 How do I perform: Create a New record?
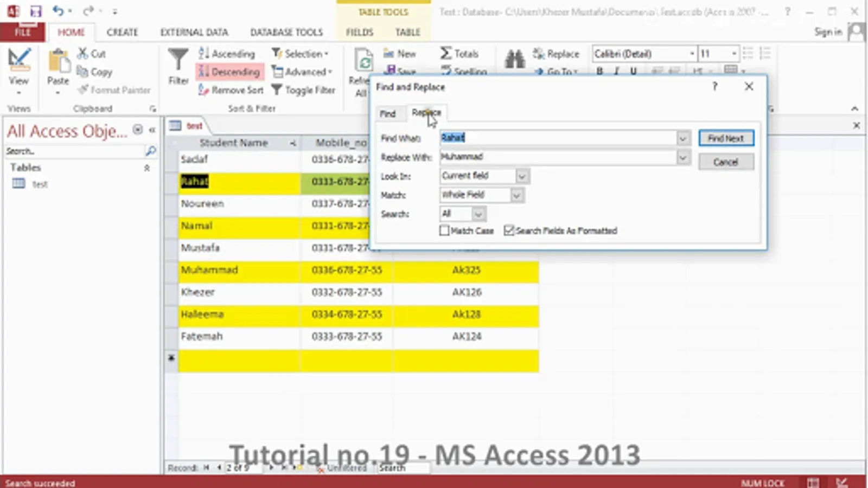pyautogui.click(x=400, y=54)
